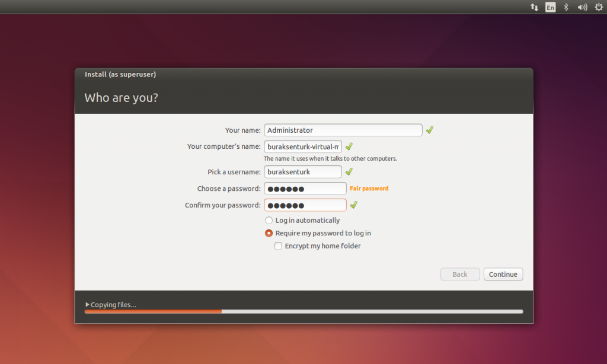The width and height of the screenshot is (607, 364).
Task: Click the Install (as superuser) title
Action: 120,74
